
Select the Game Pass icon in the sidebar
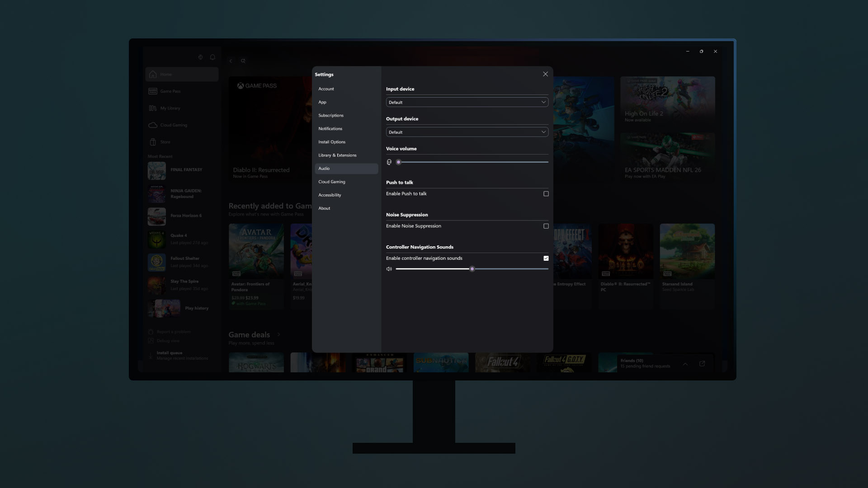point(152,91)
